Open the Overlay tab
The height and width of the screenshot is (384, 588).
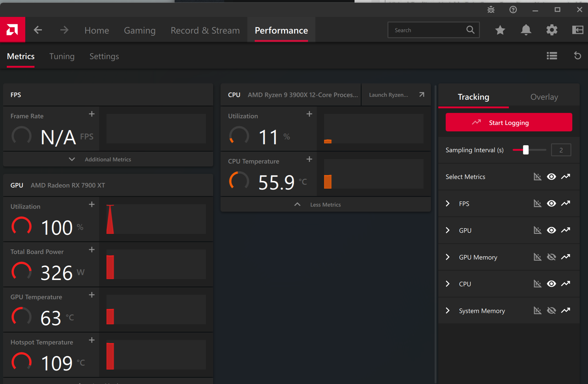(x=544, y=97)
